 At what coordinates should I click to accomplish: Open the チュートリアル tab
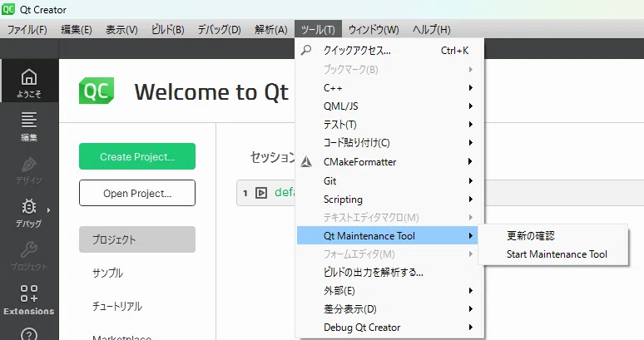point(117,307)
